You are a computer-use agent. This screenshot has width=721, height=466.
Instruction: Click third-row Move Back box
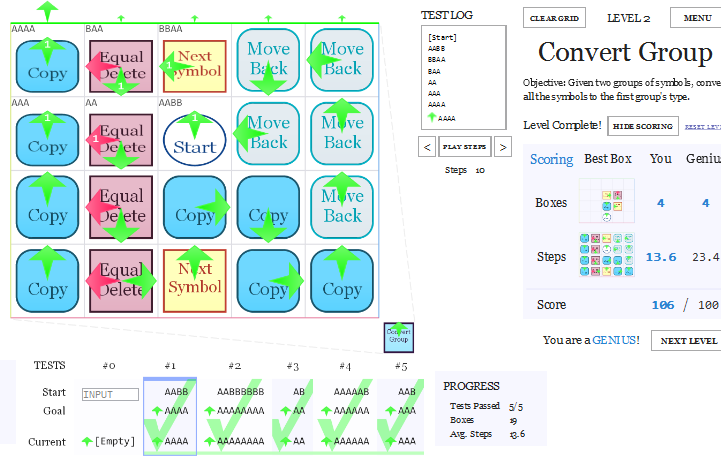(342, 207)
